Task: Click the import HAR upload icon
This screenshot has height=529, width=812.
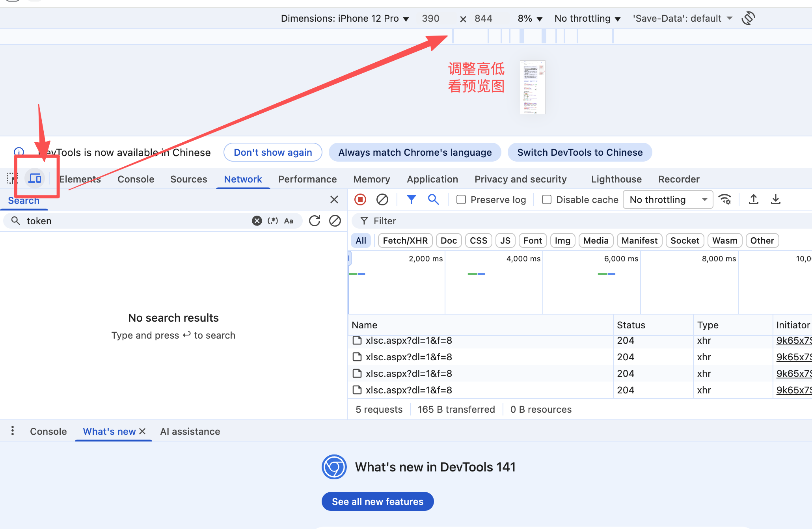Action: point(753,199)
